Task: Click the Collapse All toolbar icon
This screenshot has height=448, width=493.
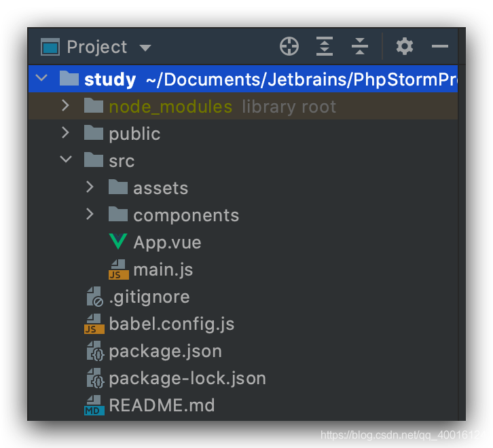Action: [360, 47]
